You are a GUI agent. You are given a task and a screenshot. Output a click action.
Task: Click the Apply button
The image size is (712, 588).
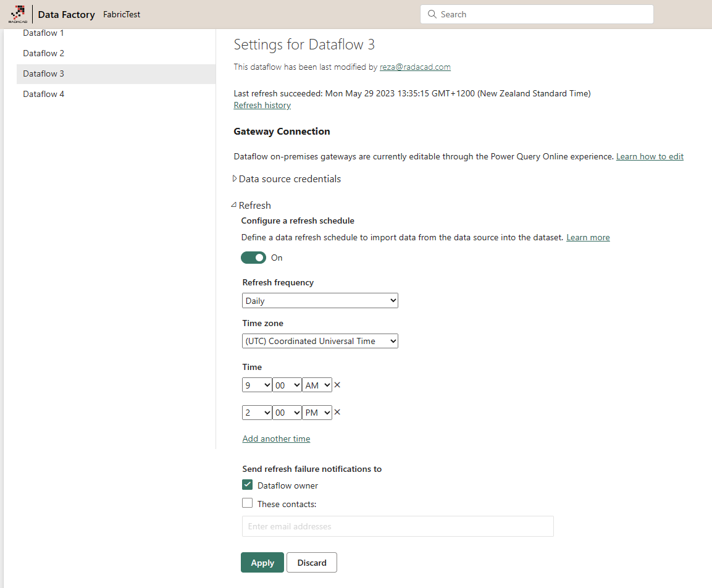pos(262,563)
